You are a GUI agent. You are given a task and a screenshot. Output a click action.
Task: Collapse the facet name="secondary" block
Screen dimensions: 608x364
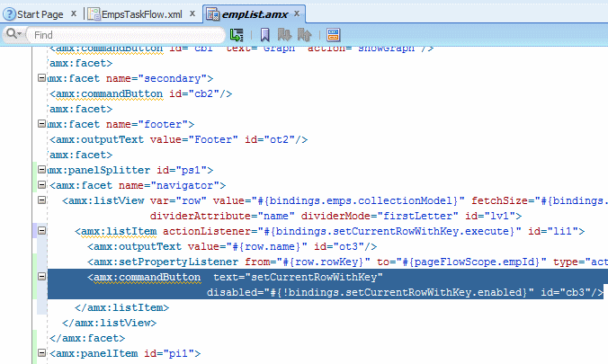tap(41, 78)
